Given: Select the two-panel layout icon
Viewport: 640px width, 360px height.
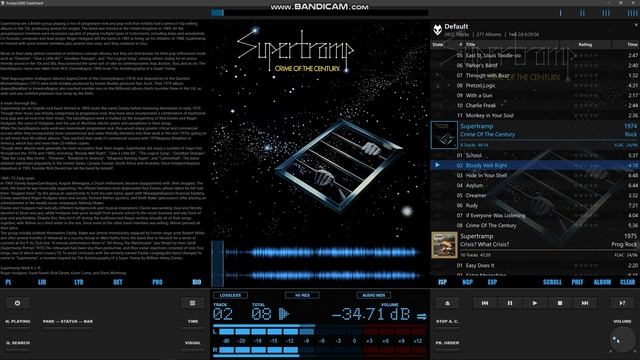Looking at the screenshot, I should tap(582, 13).
